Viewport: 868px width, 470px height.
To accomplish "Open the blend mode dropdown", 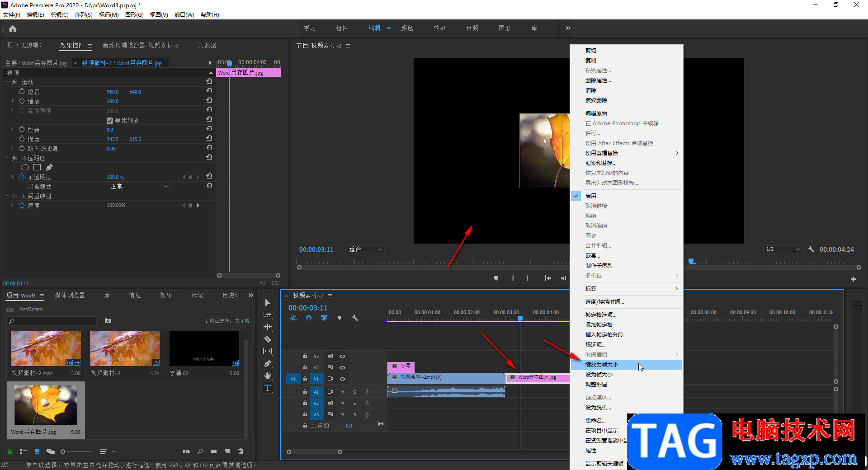I will click(138, 187).
